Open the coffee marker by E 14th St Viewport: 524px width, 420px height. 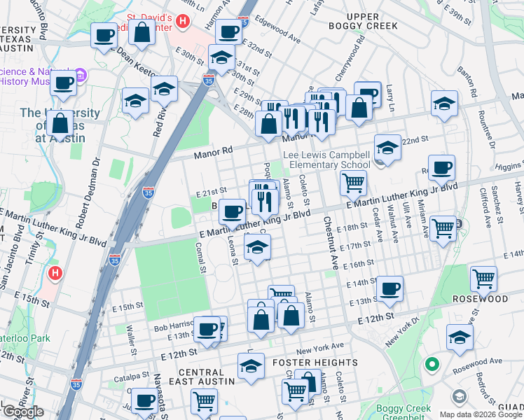point(389,291)
